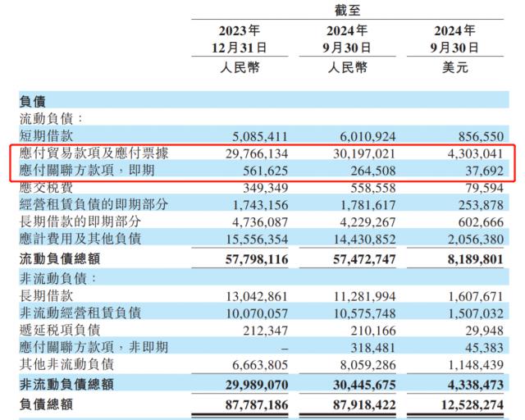Select the 非流動經營租賃負債 row label
The image size is (525, 420).
point(80,313)
